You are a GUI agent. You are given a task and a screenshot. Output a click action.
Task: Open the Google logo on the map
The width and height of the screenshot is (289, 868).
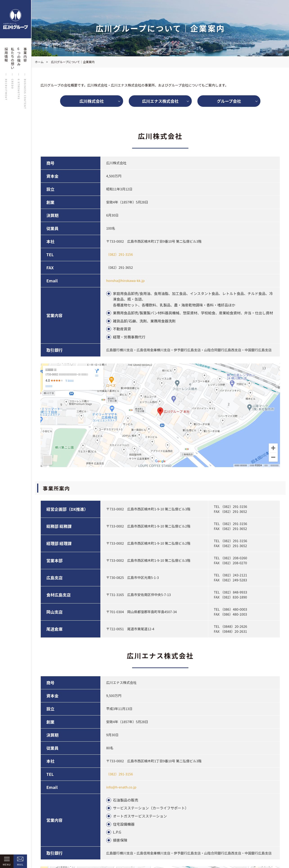coord(160,461)
